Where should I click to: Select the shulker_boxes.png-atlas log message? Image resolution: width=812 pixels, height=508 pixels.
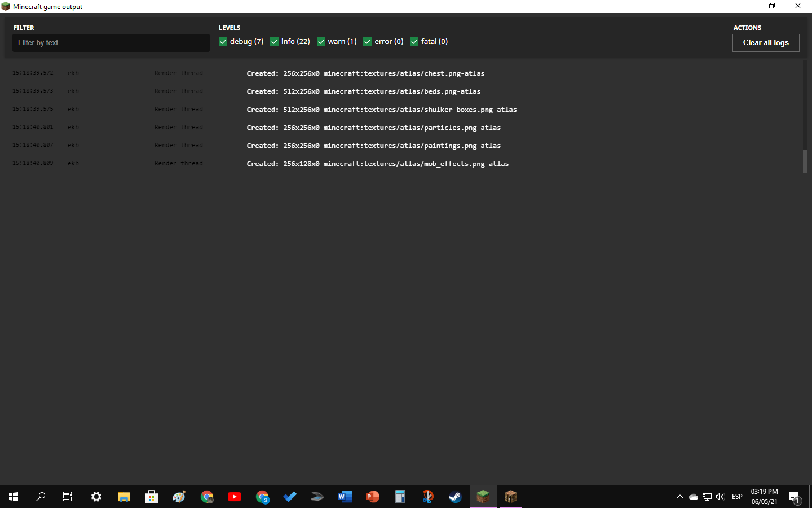[382, 110]
